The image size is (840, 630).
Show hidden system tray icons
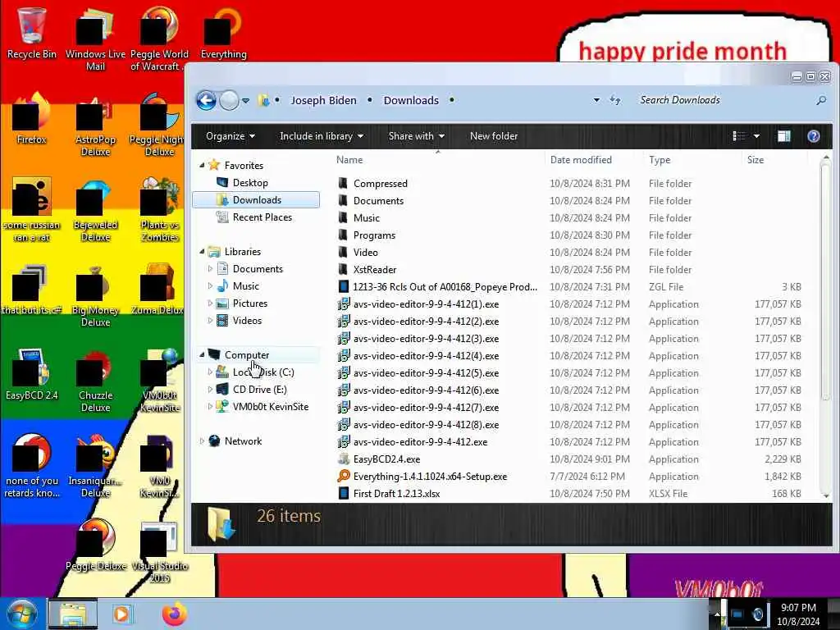click(717, 614)
